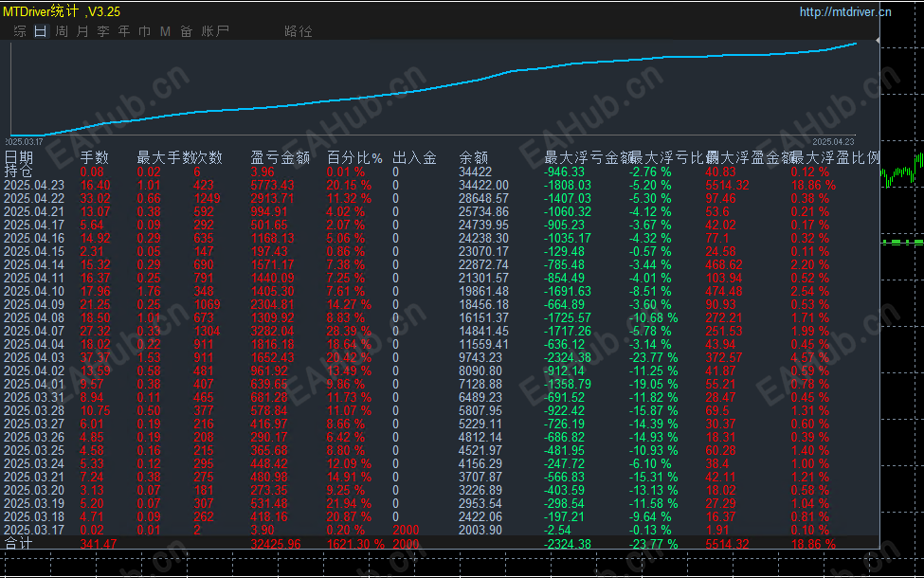Switch to the 周 weekly tab

(x=62, y=31)
